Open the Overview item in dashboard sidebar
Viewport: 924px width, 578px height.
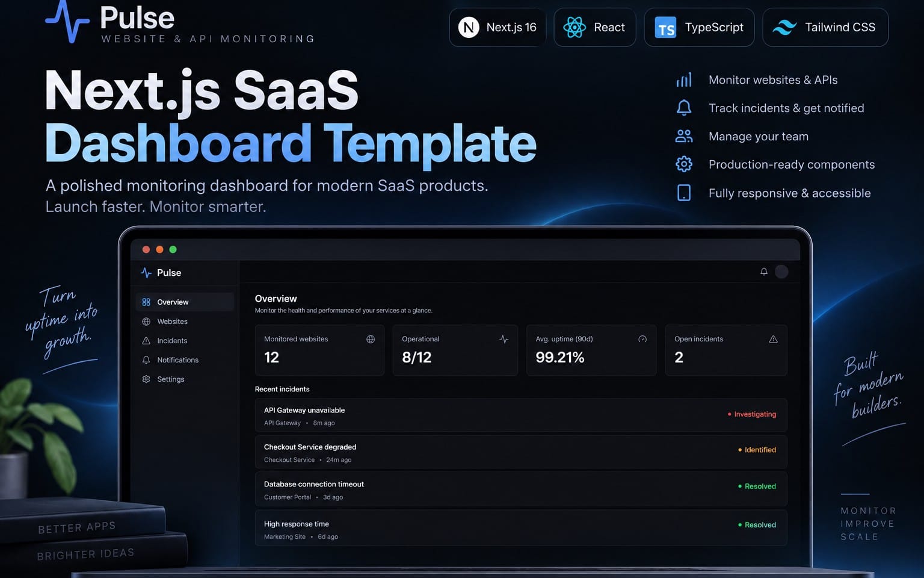185,302
